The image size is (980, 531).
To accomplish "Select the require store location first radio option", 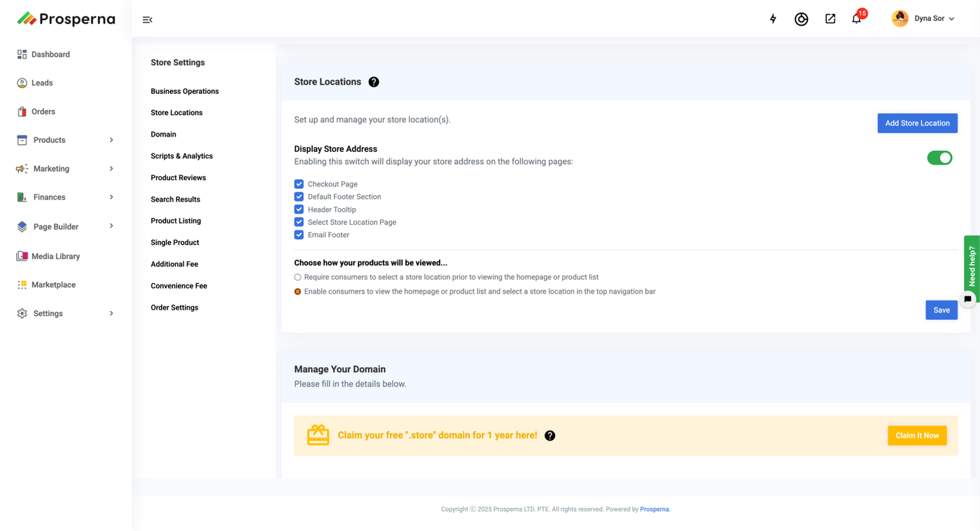I will (x=297, y=277).
